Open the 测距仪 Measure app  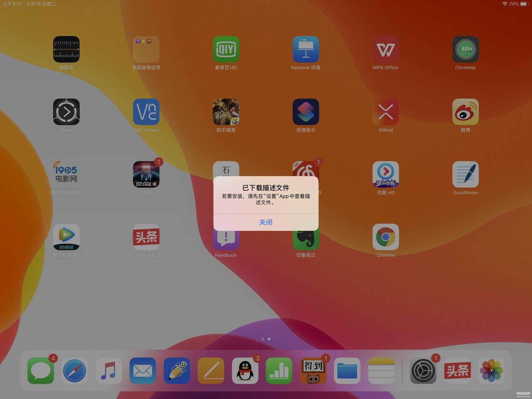tap(66, 49)
